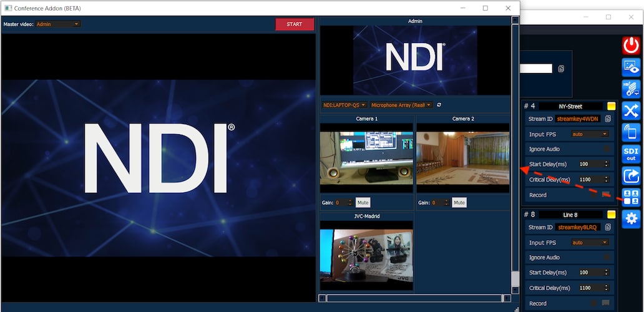Refresh the Admin source device list
The width and height of the screenshot is (644, 312).
439,105
